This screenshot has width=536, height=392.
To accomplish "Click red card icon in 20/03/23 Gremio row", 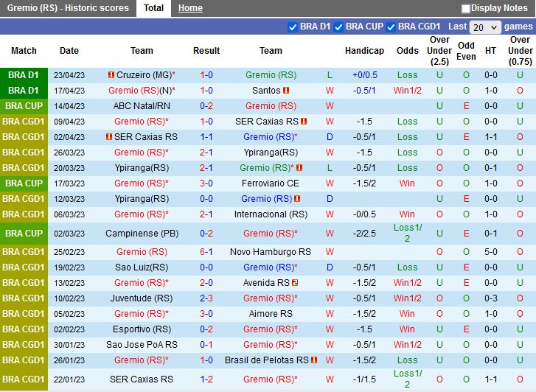I will (x=299, y=168).
